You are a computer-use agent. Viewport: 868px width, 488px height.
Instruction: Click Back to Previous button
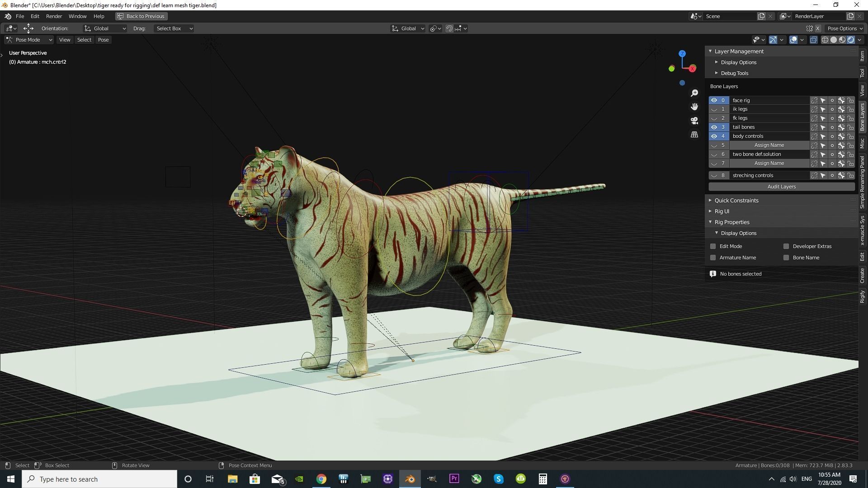(x=141, y=16)
